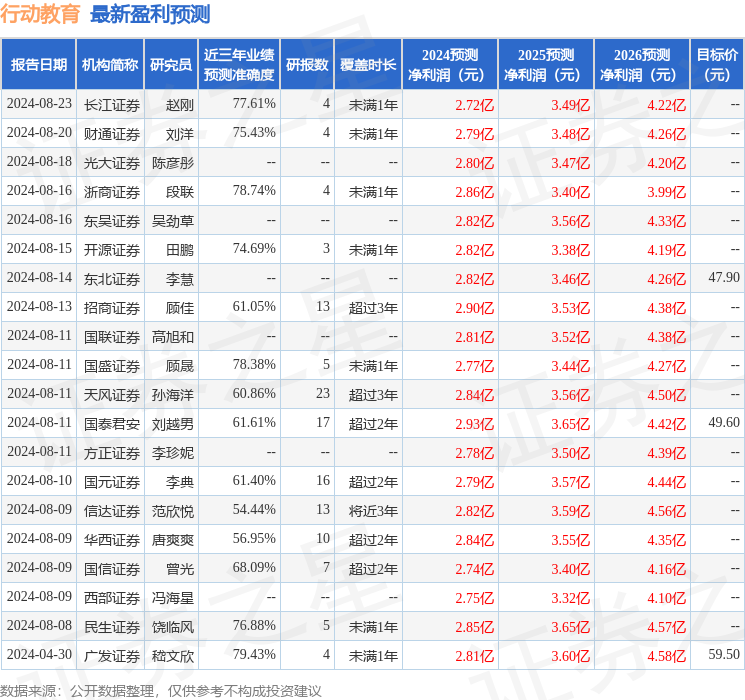The width and height of the screenshot is (745, 700).
Task: Click 华西证券 institution cell
Action: [112, 540]
